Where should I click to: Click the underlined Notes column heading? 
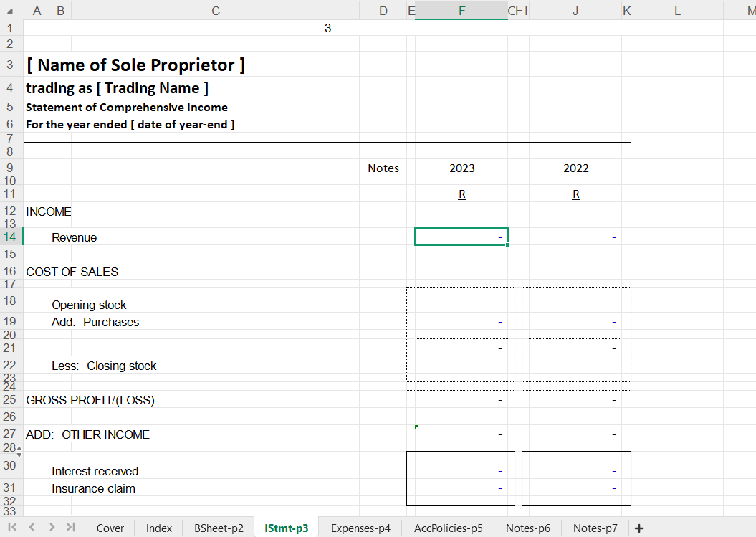pyautogui.click(x=383, y=168)
